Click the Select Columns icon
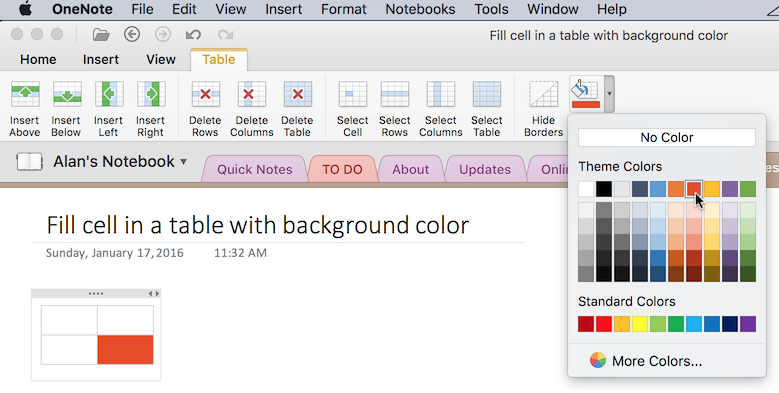 tap(441, 94)
